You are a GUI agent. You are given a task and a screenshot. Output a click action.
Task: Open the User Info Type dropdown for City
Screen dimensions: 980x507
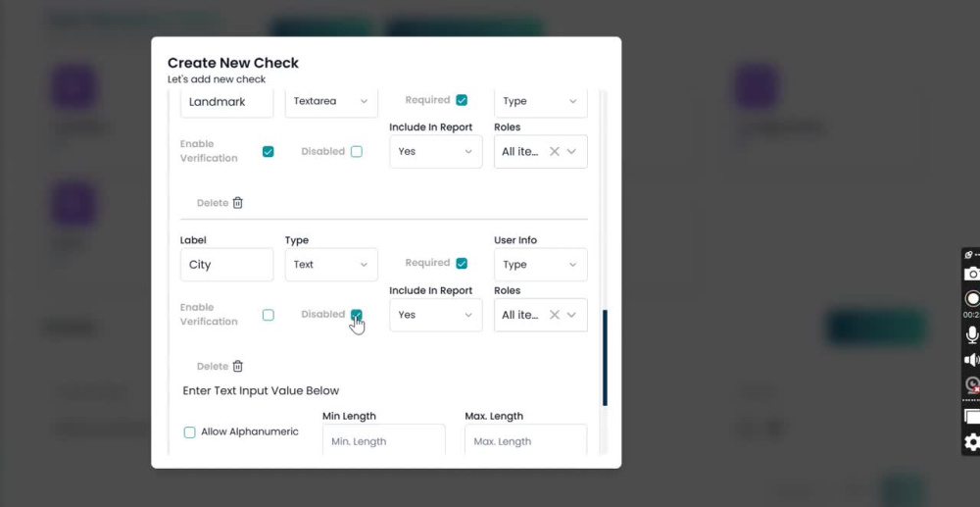click(x=541, y=265)
